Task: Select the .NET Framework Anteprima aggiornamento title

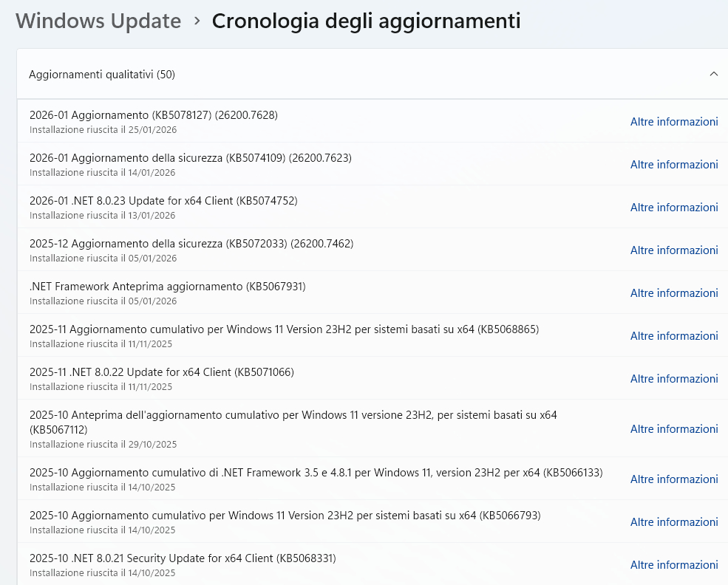Action: [168, 287]
